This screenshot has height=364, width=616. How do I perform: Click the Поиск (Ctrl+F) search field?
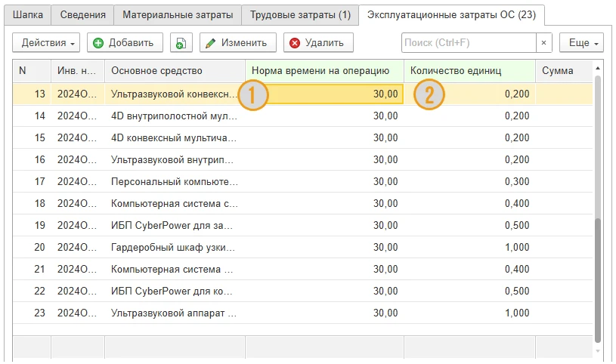tap(469, 43)
